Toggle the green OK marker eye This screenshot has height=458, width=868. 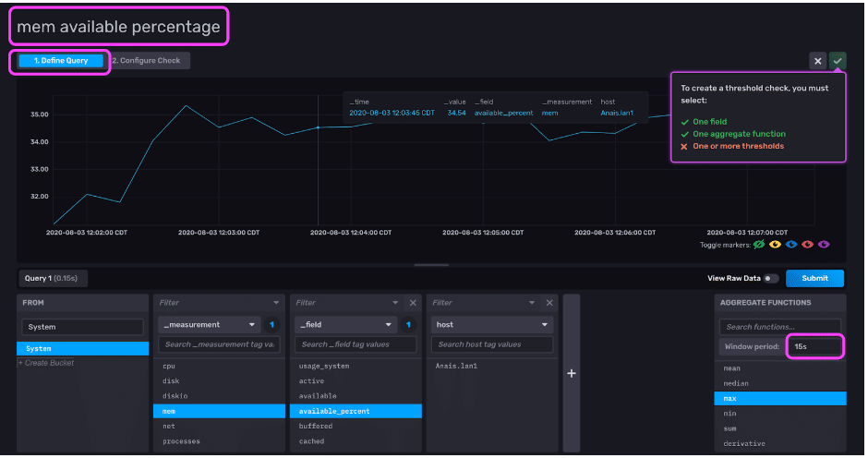coord(759,244)
